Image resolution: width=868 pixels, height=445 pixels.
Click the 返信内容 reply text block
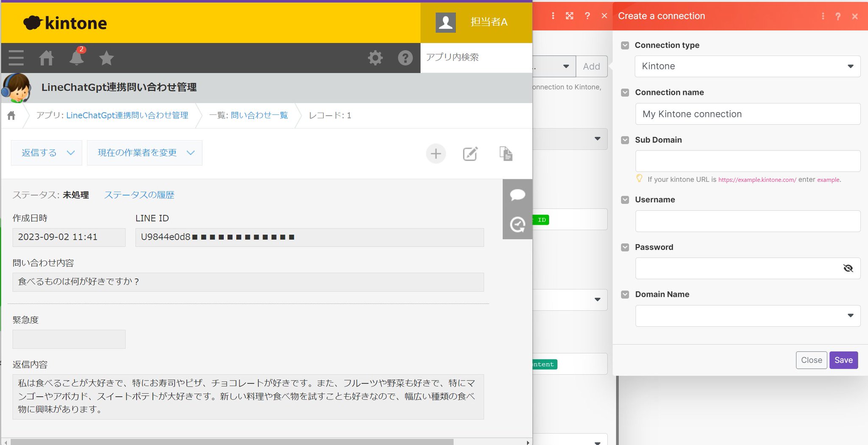pos(248,397)
